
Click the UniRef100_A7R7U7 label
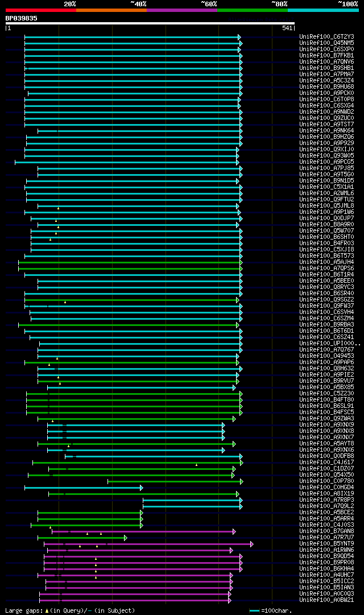coord(326,537)
